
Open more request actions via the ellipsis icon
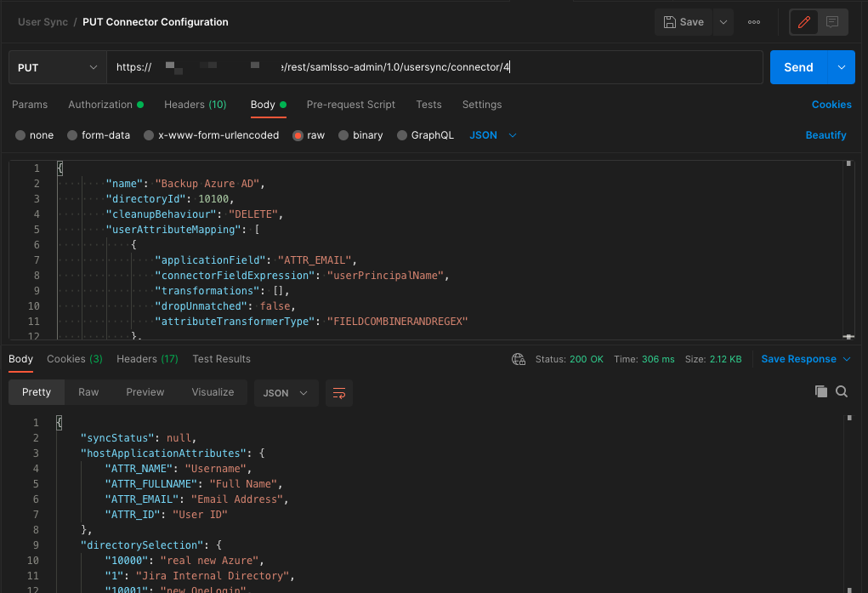click(x=753, y=21)
